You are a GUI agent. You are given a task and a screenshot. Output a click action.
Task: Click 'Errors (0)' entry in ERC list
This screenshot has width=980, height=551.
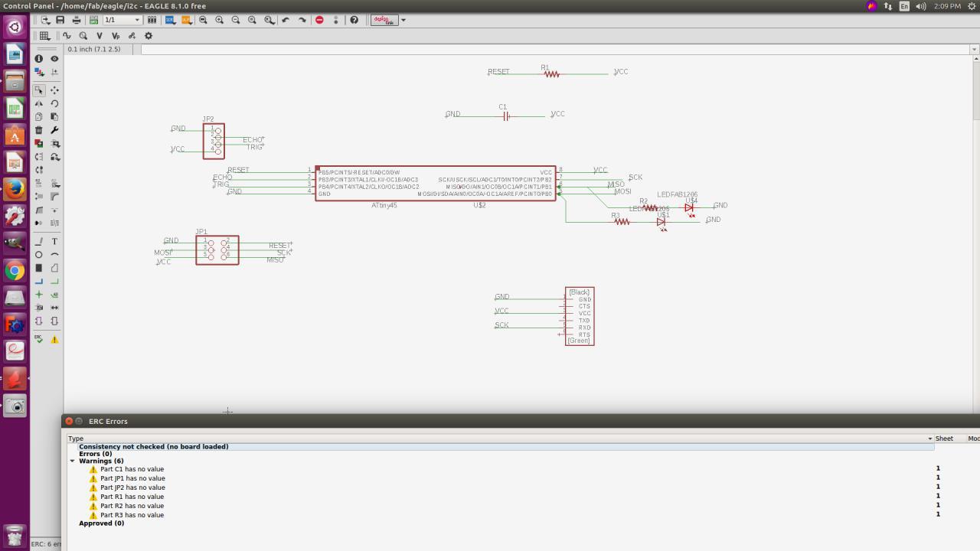click(x=95, y=454)
